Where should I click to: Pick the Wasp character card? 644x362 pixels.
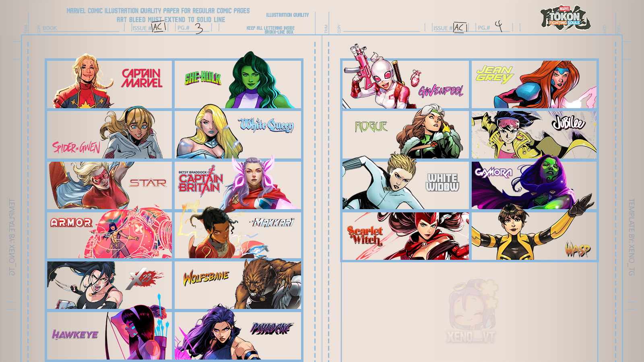pos(534,236)
